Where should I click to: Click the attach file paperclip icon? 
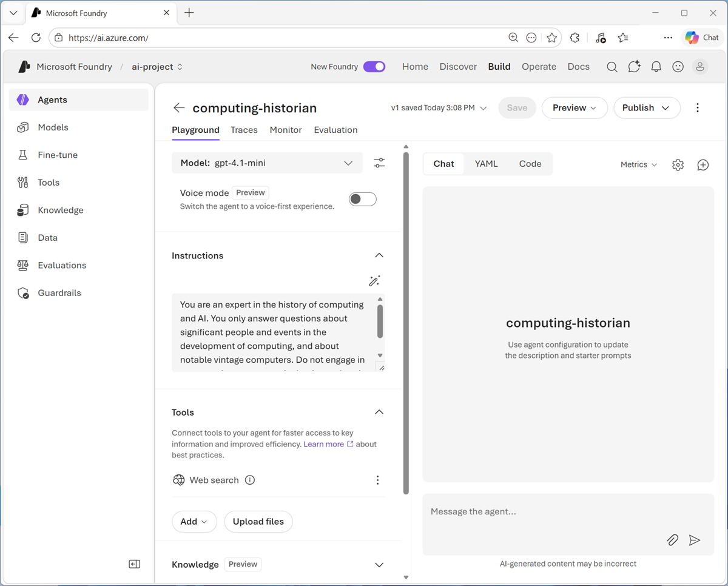click(672, 540)
